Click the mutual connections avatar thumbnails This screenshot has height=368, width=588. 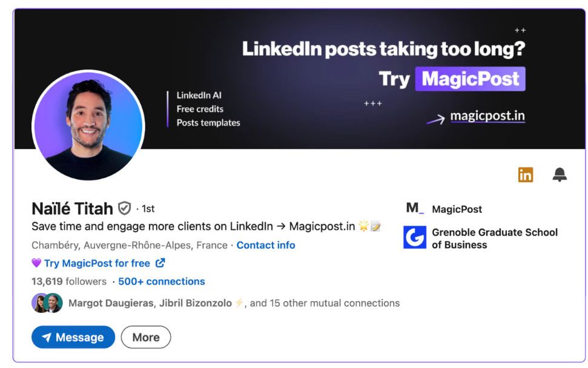[47, 303]
